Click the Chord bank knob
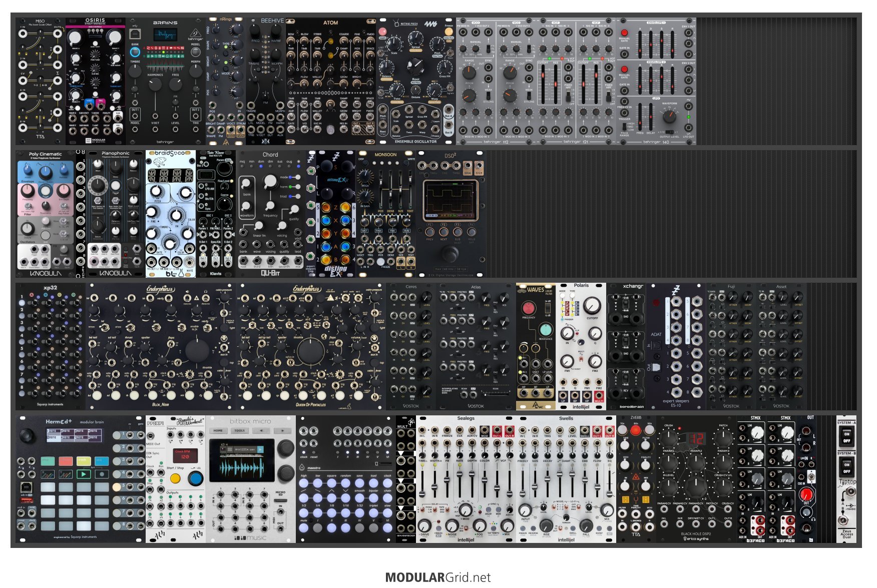877x588 pixels. click(x=246, y=183)
